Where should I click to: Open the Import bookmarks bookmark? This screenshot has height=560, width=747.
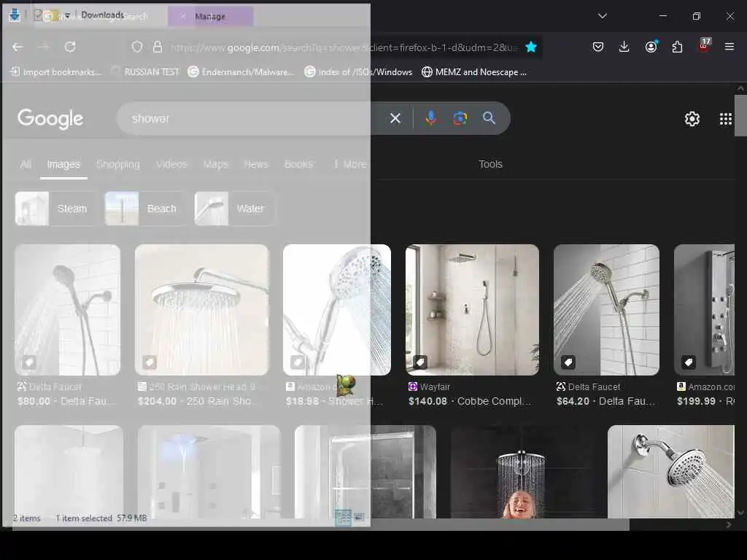pos(56,72)
